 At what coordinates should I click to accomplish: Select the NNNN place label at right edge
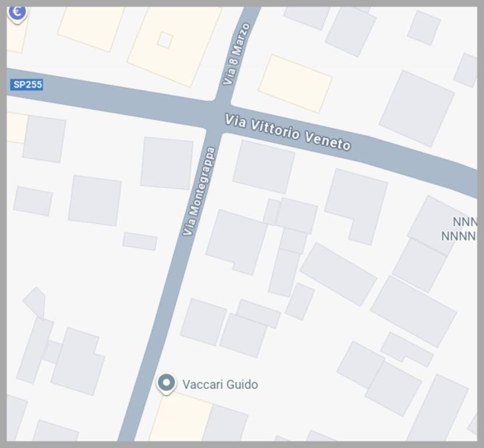click(459, 229)
